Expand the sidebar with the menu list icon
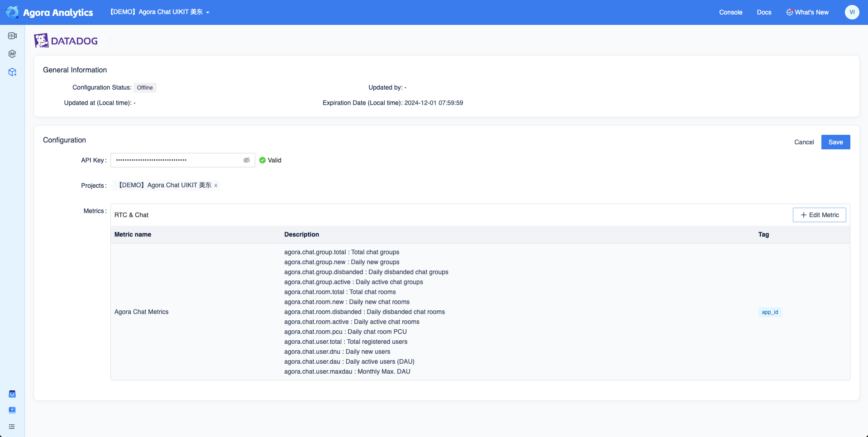This screenshot has width=868, height=437. [12, 427]
